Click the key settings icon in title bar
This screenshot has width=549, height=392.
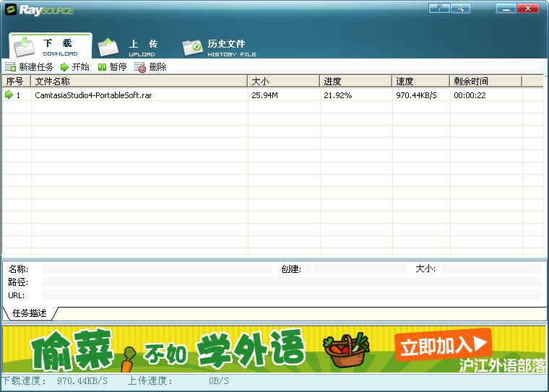pos(459,9)
